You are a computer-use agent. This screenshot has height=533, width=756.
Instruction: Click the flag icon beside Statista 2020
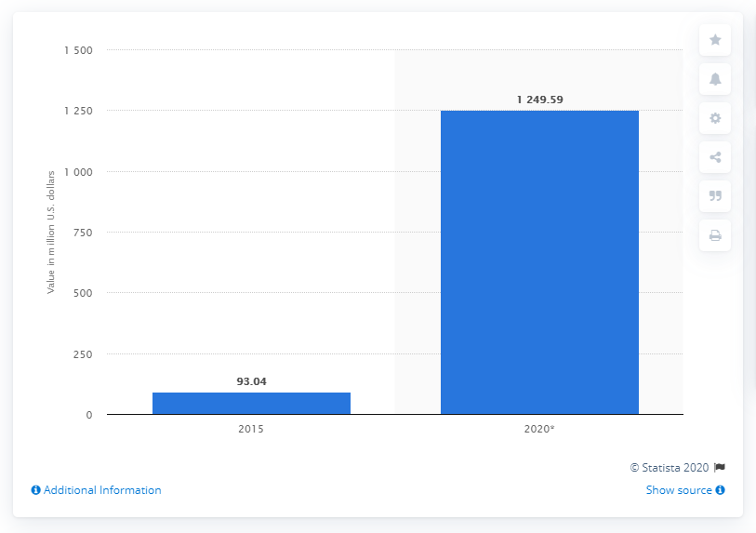[x=720, y=467]
